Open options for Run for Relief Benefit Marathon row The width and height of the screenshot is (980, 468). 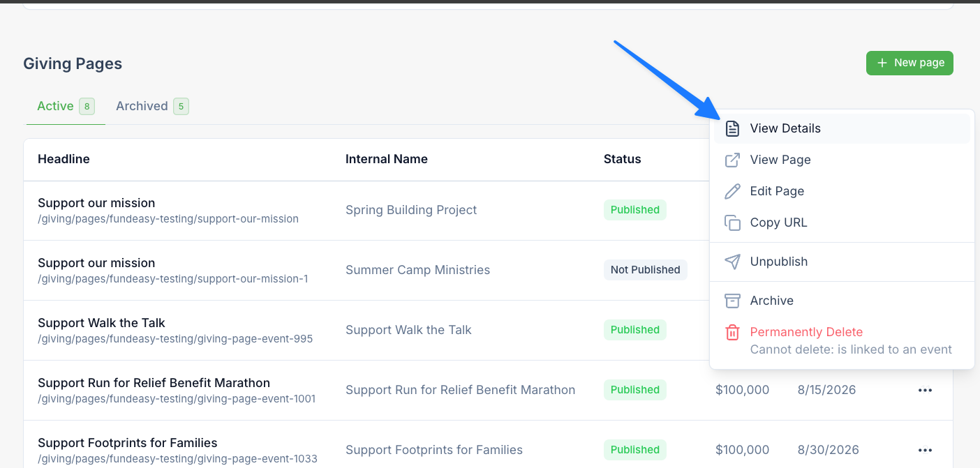coord(925,390)
